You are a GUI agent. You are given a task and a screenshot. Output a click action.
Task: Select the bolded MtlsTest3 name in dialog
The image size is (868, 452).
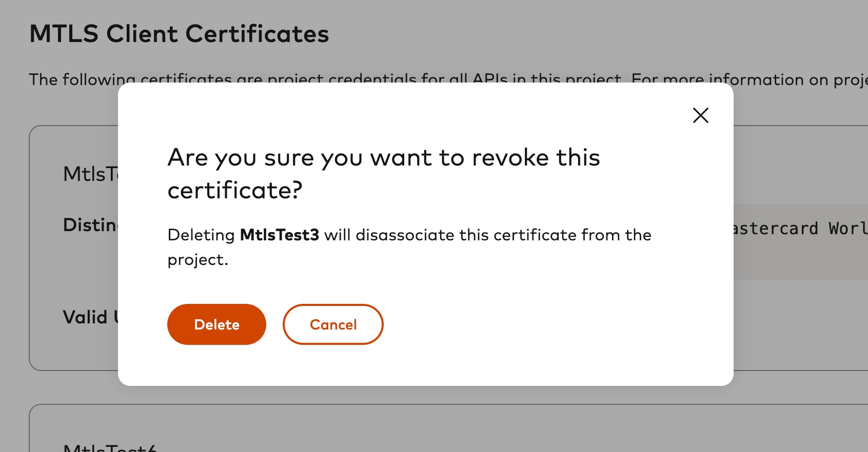click(x=280, y=235)
